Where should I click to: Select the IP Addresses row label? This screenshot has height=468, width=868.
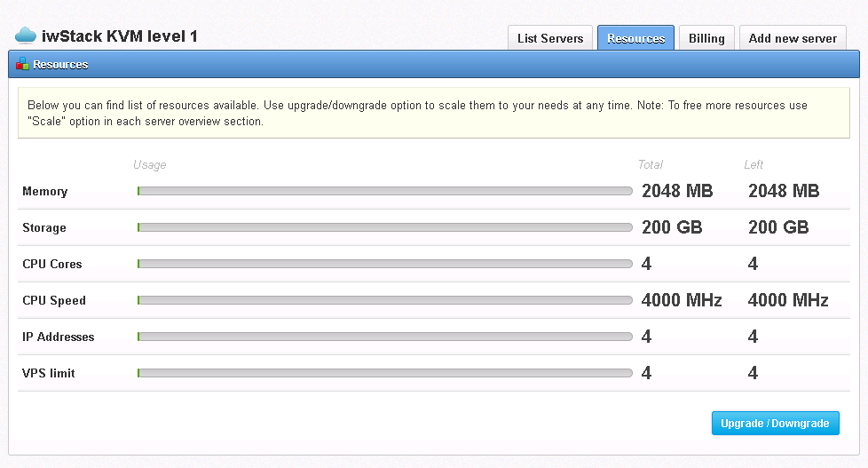[x=58, y=337]
